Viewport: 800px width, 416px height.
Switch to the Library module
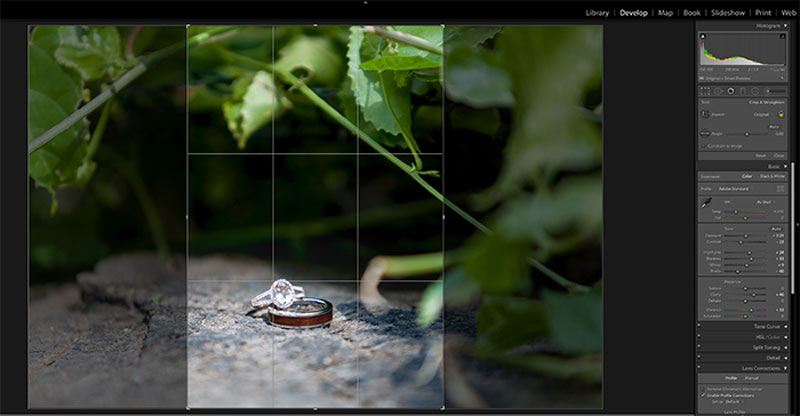tap(597, 13)
